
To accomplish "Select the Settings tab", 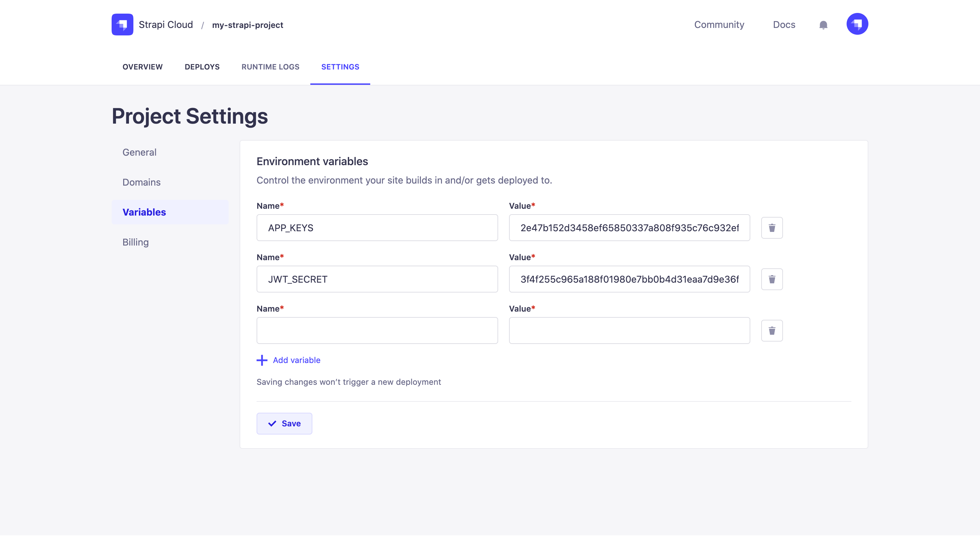I will [x=340, y=67].
